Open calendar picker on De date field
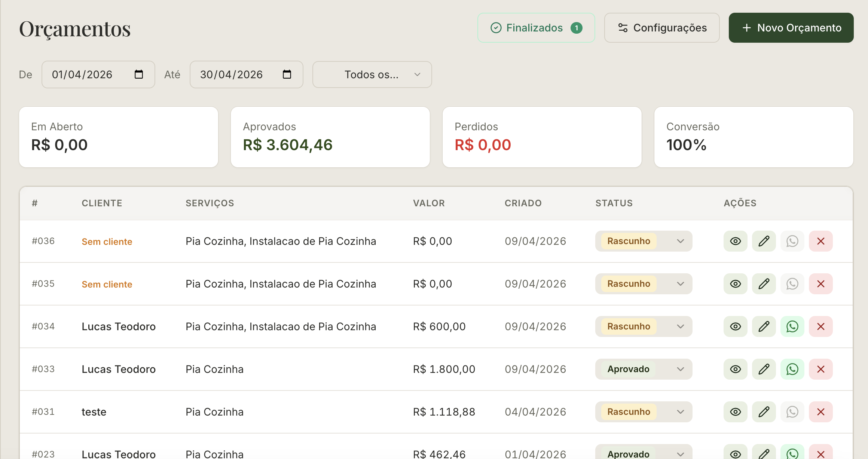 click(x=139, y=75)
